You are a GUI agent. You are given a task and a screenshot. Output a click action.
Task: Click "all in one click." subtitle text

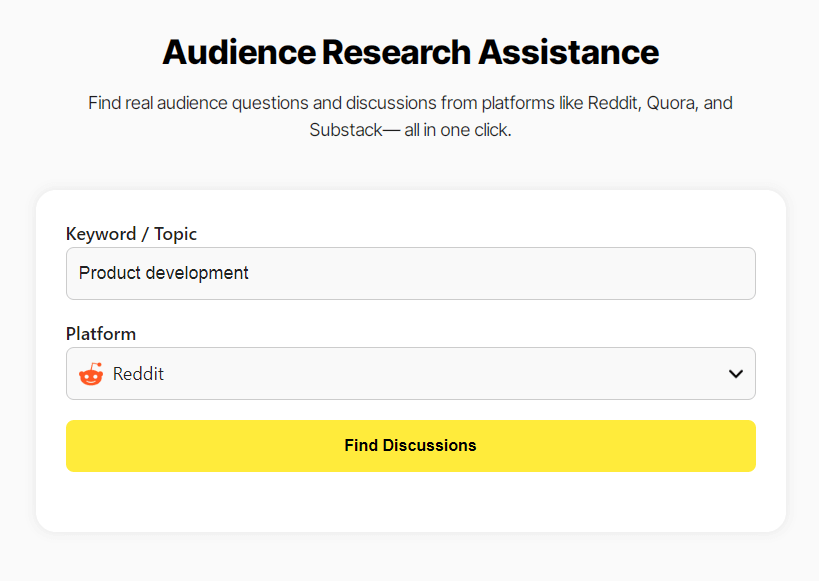pyautogui.click(x=458, y=130)
